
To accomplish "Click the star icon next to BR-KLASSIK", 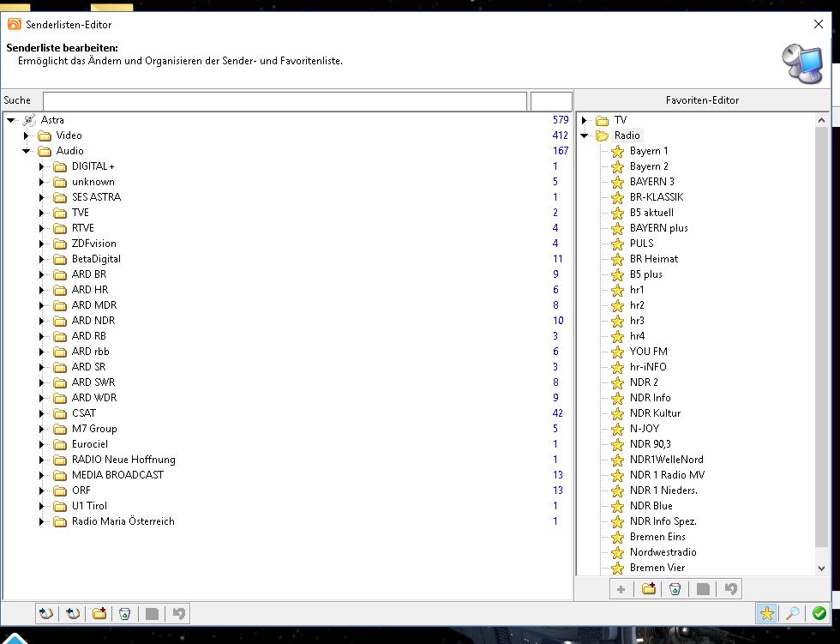I will click(618, 197).
